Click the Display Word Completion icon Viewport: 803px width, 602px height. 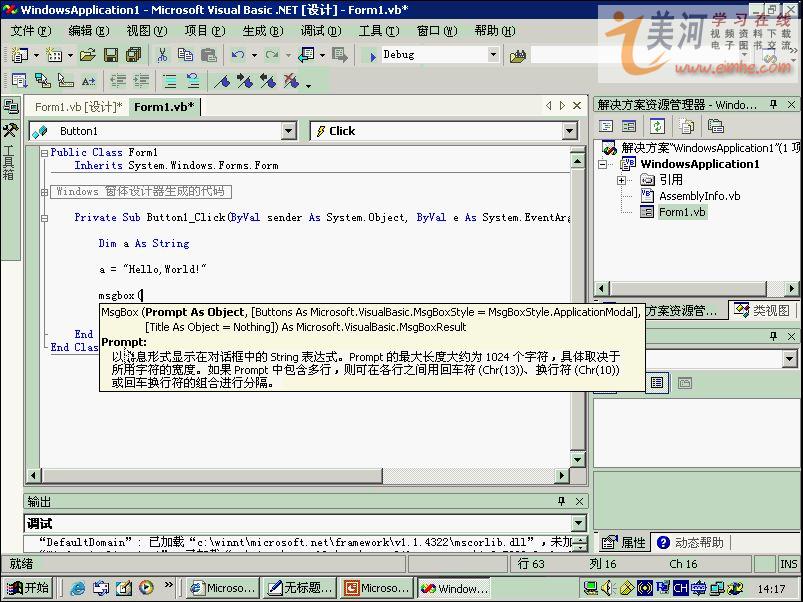[89, 80]
